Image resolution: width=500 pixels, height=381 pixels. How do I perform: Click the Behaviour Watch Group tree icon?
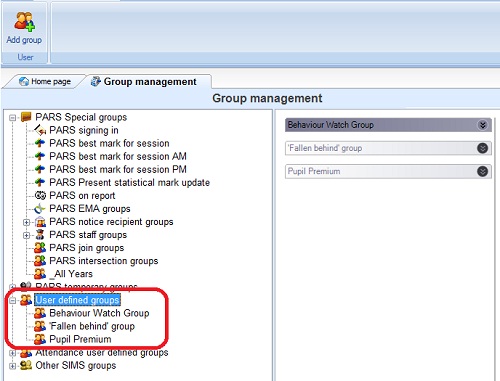click(40, 313)
